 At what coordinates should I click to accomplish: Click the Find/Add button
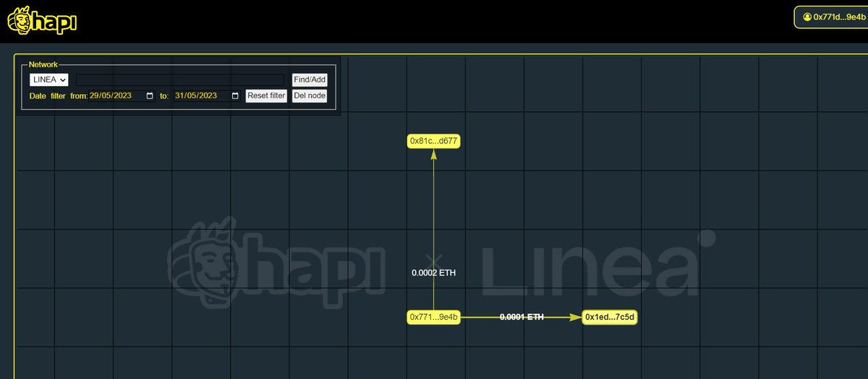310,80
